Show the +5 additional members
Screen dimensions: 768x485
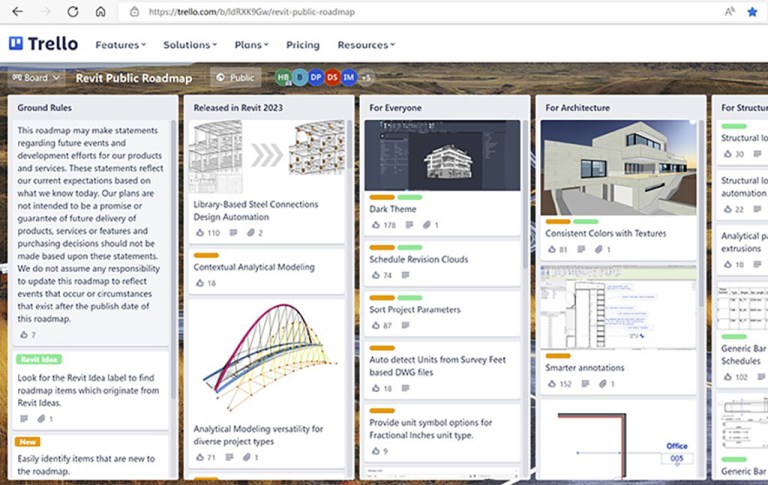tap(366, 77)
